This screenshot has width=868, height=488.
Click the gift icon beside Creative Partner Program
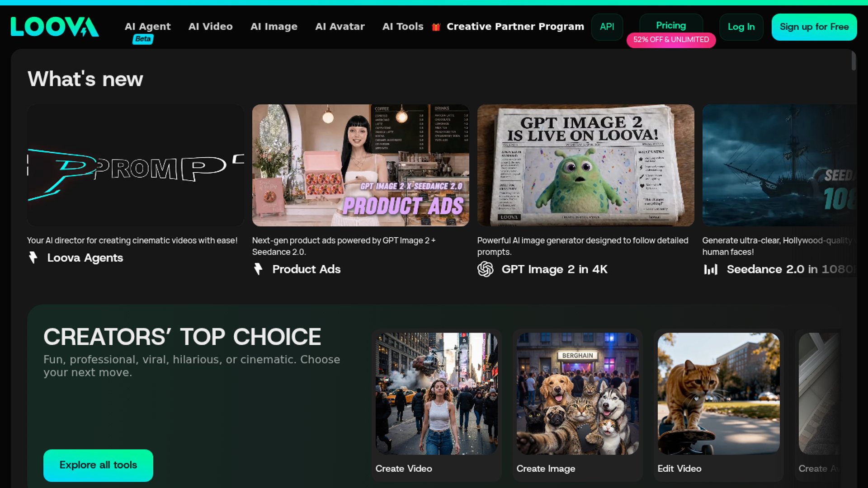point(436,27)
